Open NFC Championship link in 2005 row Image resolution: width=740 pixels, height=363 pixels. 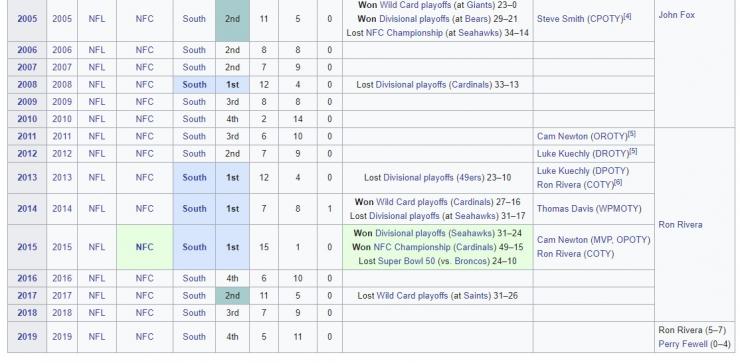tap(404, 33)
